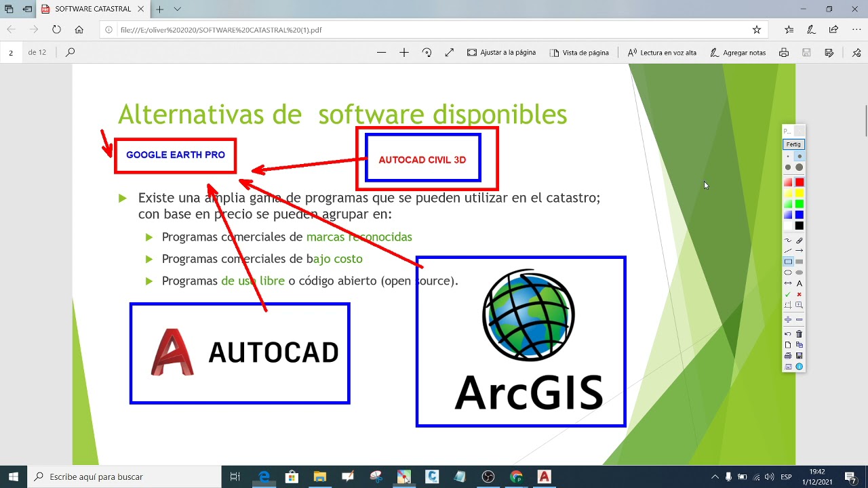The image size is (868, 488).
Task: Click the Windows search box
Action: point(124,477)
